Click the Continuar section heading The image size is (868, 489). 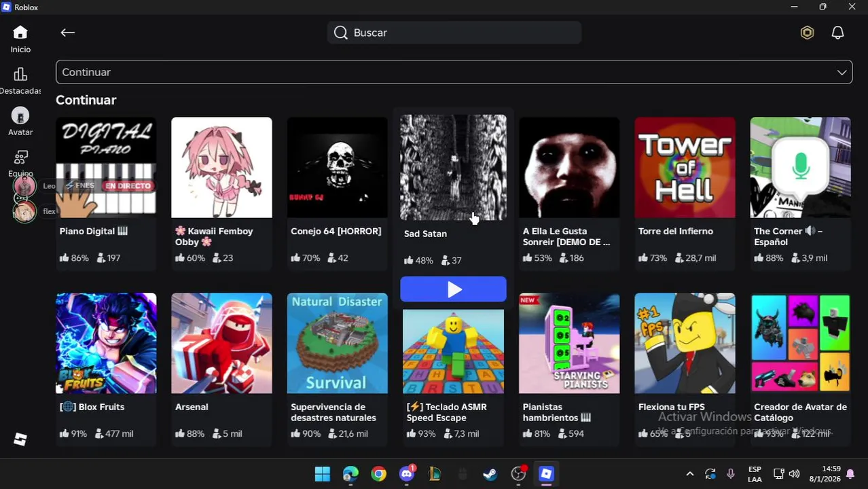[x=86, y=100]
